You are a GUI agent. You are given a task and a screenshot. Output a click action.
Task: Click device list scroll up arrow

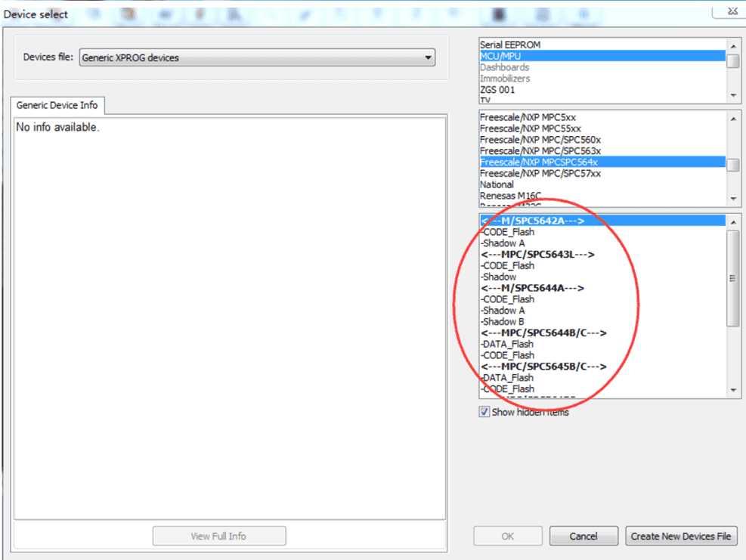(x=733, y=223)
